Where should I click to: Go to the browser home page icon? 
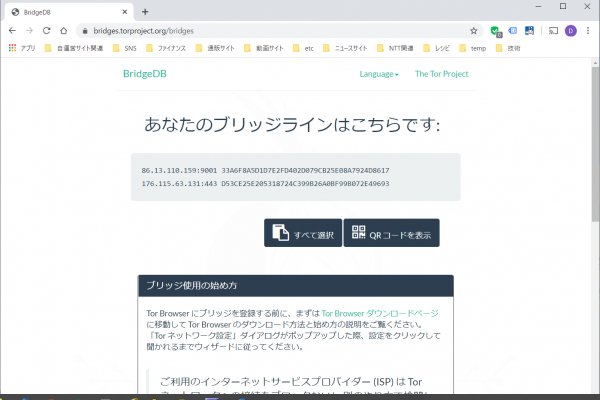pos(64,31)
